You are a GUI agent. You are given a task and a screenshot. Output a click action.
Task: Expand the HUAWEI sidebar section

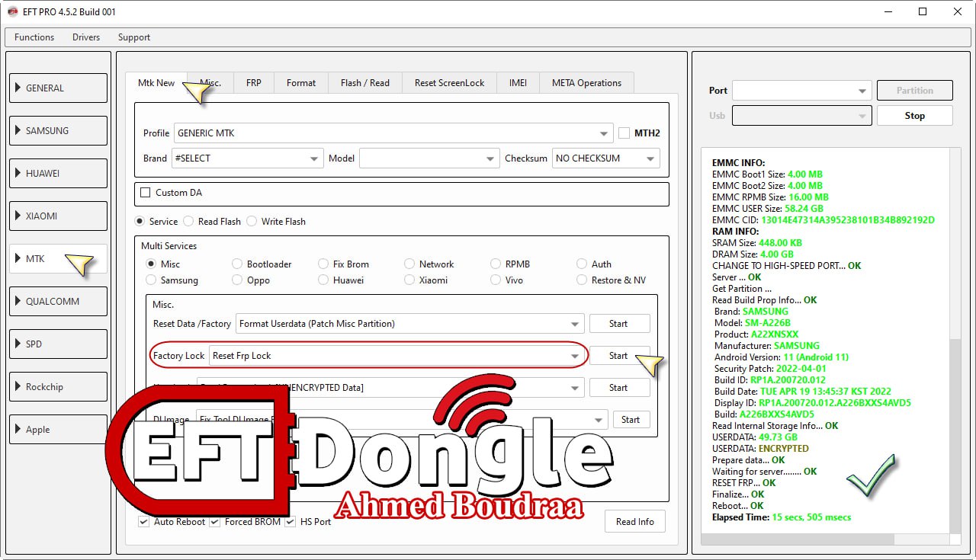[59, 173]
